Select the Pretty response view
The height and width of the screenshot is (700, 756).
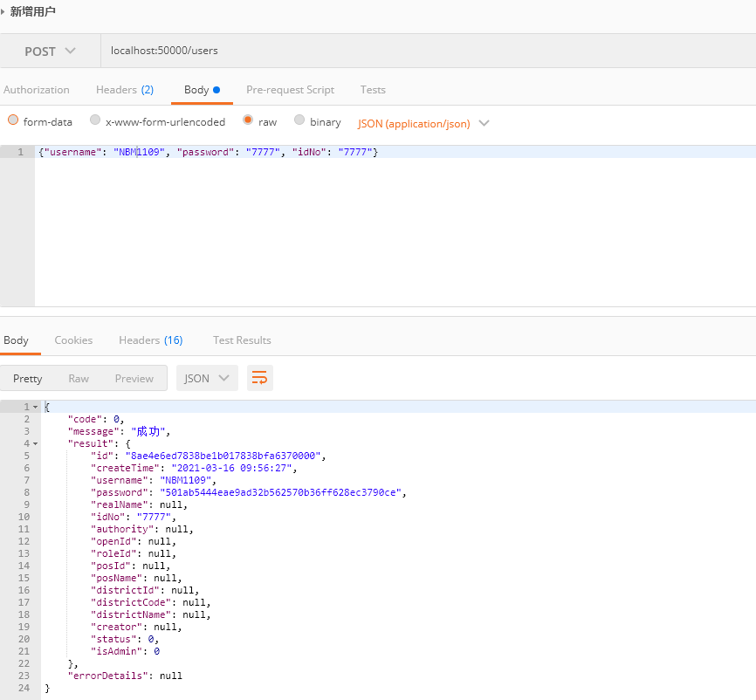27,379
